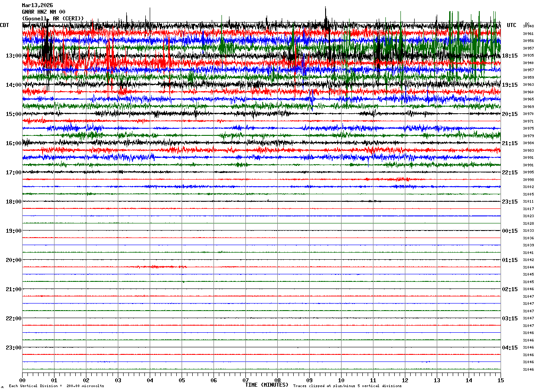Click minute 10 on the time axis
The image size is (536, 392).
341,380
